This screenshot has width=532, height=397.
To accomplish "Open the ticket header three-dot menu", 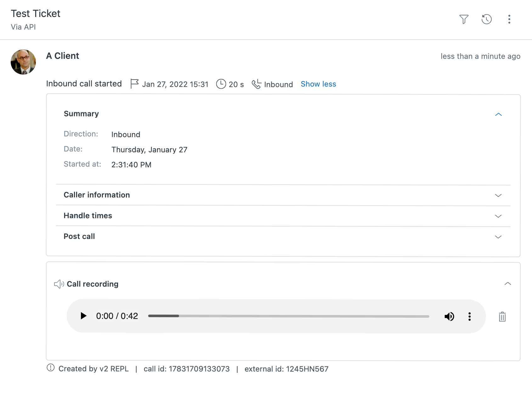I will [x=509, y=19].
